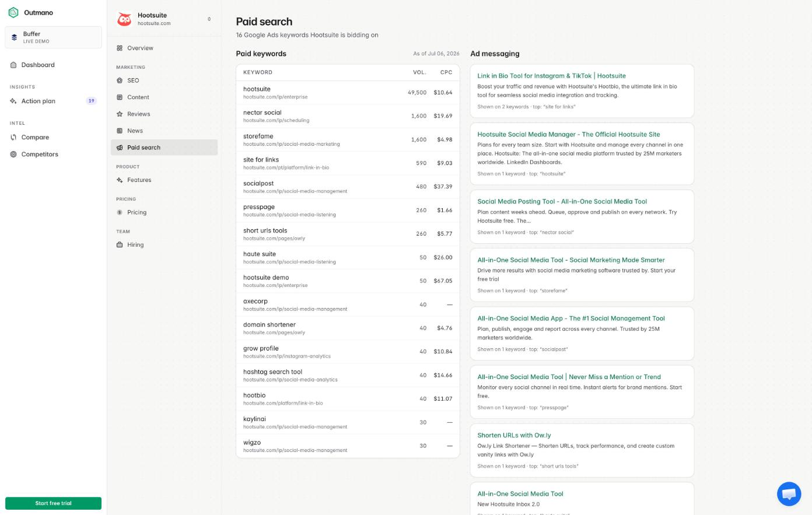The image size is (812, 515).
Task: Click the Hootsuite owl logo
Action: pos(124,19)
